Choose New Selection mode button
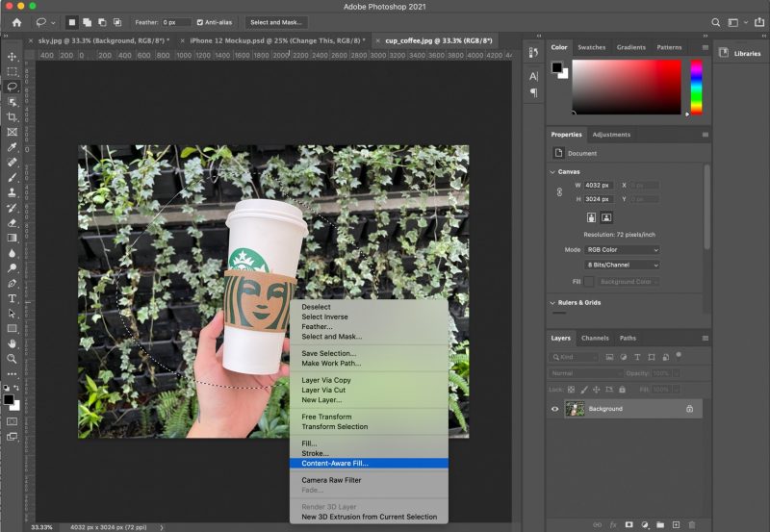Viewport: 770px width, 532px height. pyautogui.click(x=71, y=22)
